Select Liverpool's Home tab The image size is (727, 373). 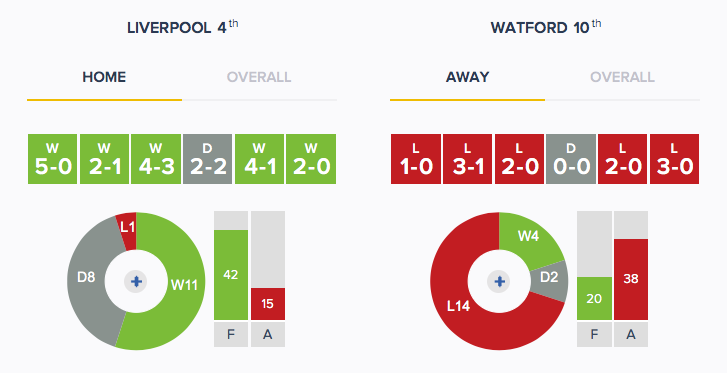point(104,77)
